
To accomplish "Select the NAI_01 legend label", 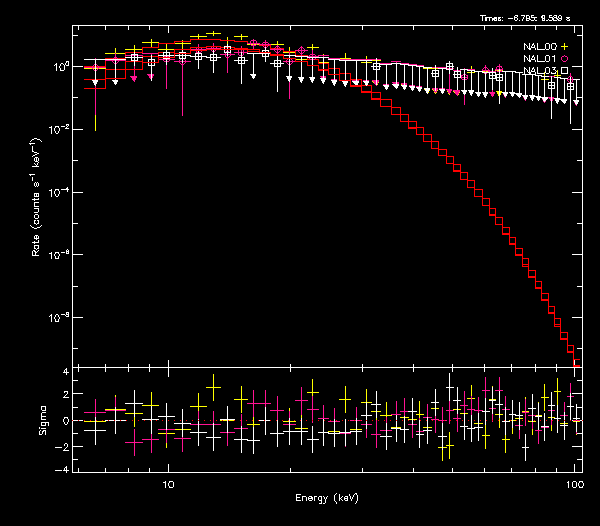I will click(538, 59).
